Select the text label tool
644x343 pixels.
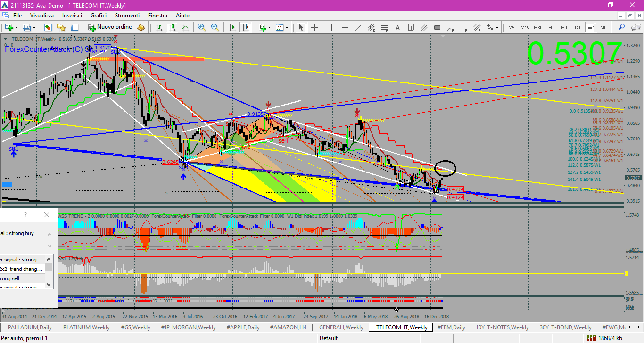coord(411,27)
